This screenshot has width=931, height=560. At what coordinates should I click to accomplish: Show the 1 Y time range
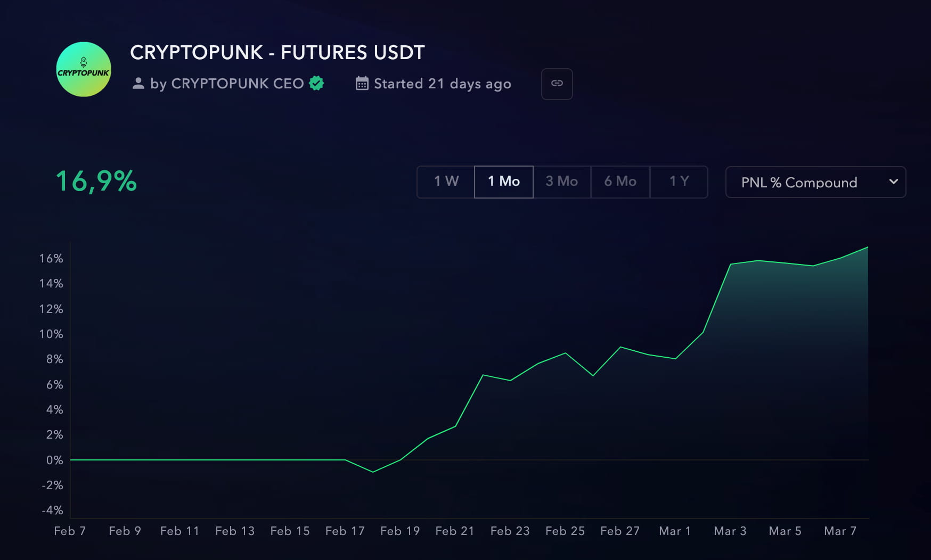tap(679, 182)
